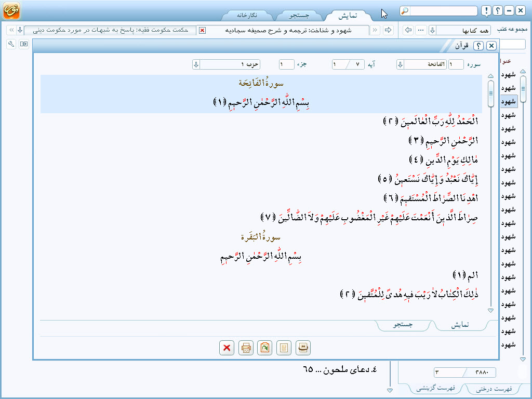532x399 pixels.
Task: Click the scroll down arrow of Quran text
Action: tap(490, 310)
